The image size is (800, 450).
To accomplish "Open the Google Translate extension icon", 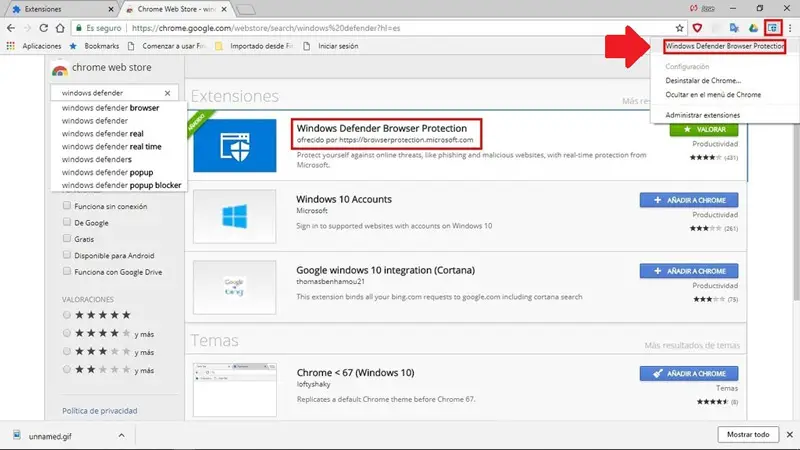I will coord(734,28).
